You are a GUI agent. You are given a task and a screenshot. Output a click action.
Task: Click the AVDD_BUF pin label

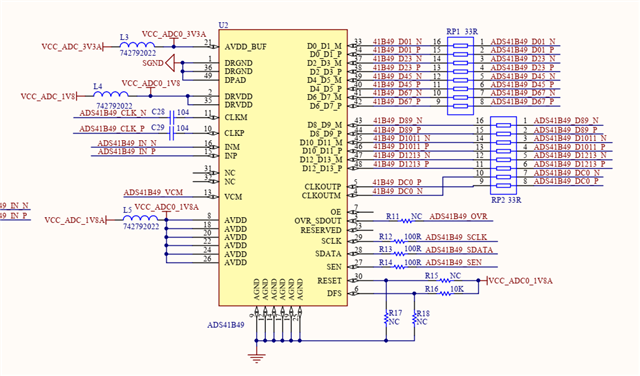pyautogui.click(x=246, y=47)
